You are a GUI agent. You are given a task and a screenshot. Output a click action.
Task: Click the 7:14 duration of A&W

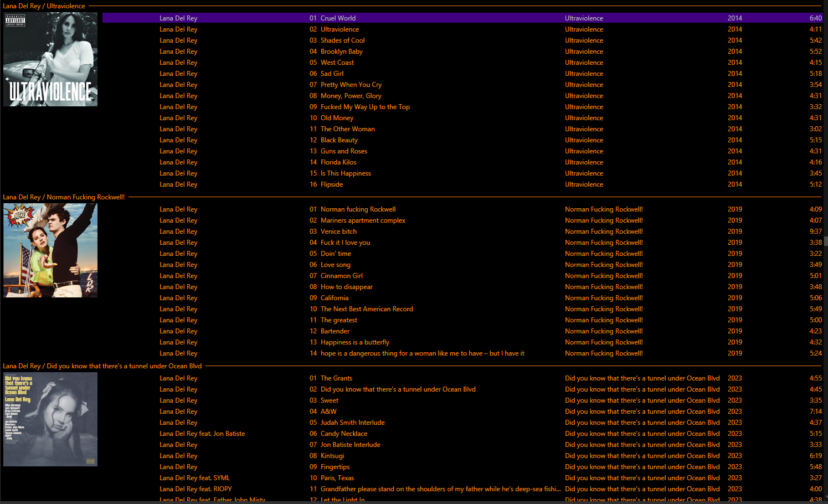tap(815, 412)
